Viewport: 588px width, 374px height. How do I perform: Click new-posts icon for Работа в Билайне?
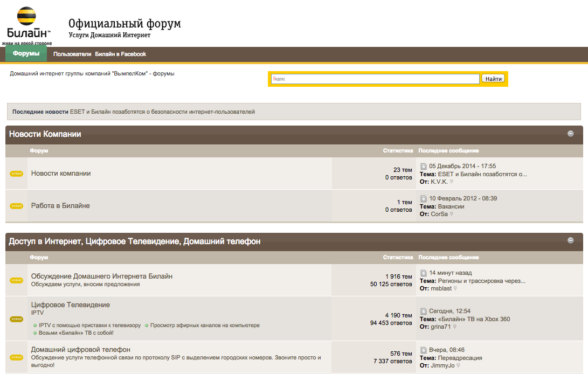17,206
